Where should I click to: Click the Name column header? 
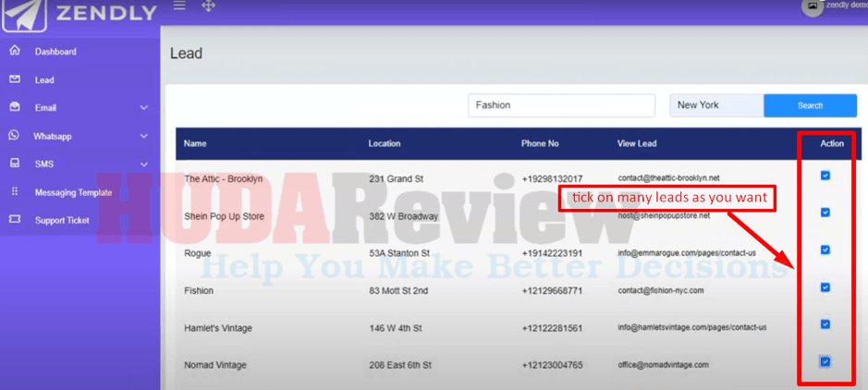click(x=195, y=143)
